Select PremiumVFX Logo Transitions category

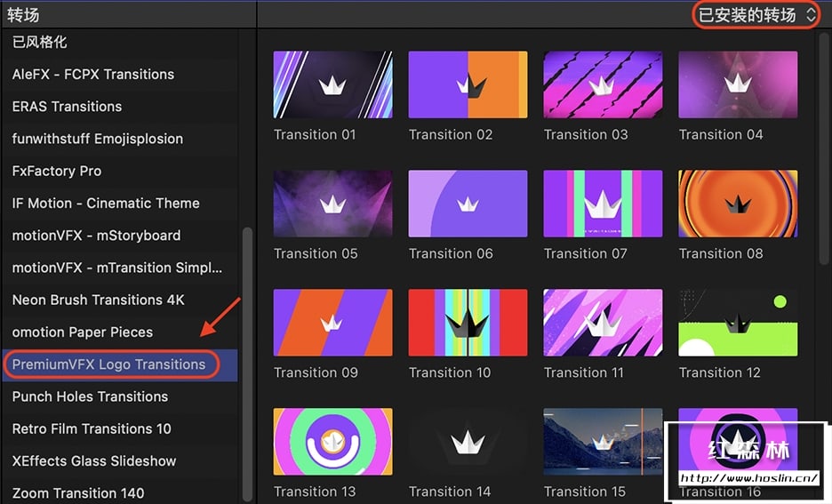point(120,365)
